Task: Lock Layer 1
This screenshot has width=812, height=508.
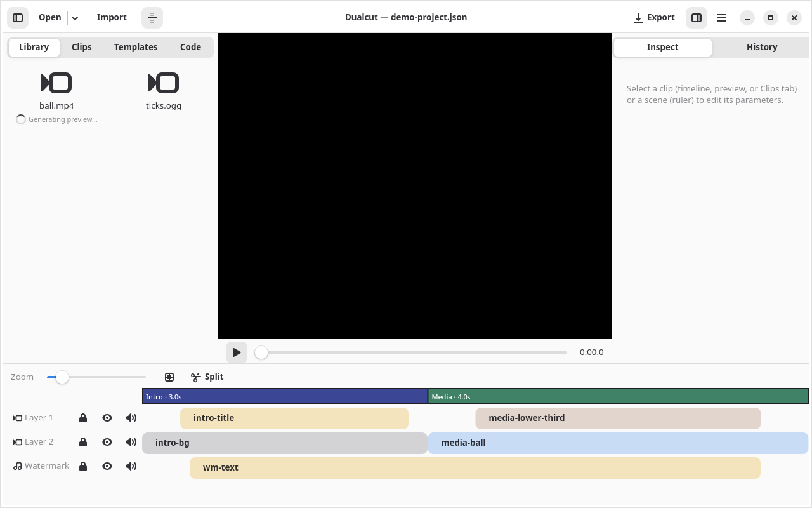Action: click(83, 418)
